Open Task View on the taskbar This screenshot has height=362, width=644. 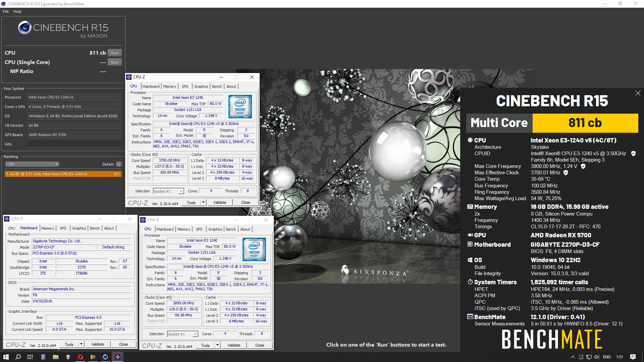pyautogui.click(x=30, y=357)
